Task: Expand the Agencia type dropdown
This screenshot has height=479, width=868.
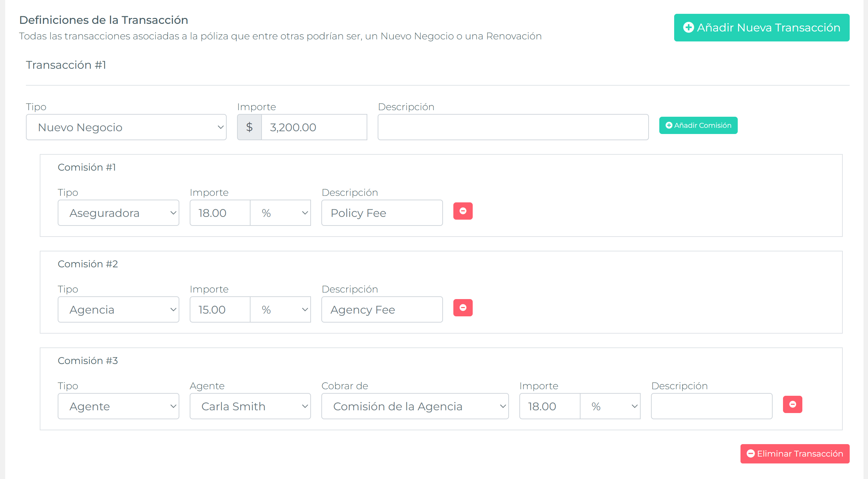Action: (118, 310)
